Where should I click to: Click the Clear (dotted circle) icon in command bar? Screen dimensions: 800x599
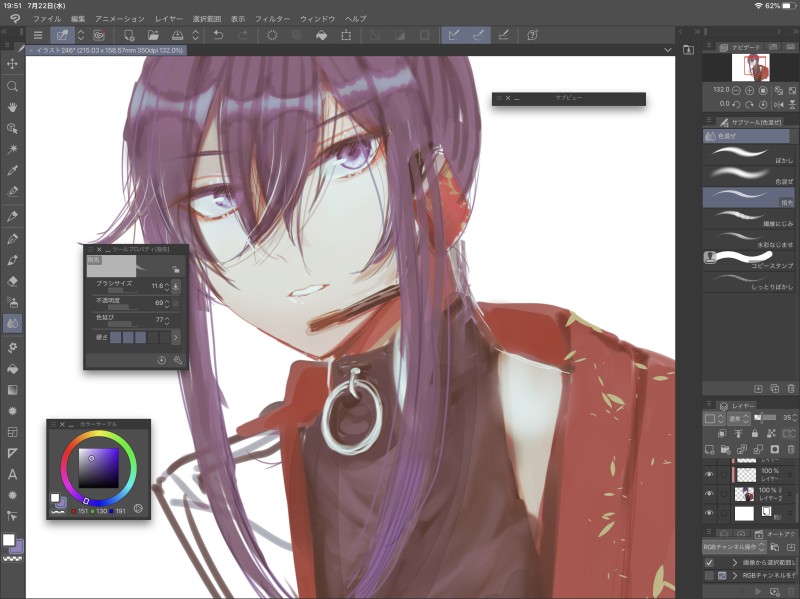click(272, 35)
